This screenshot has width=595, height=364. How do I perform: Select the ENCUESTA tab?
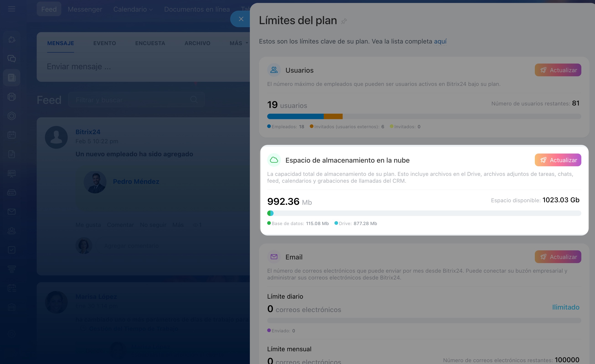[150, 43]
